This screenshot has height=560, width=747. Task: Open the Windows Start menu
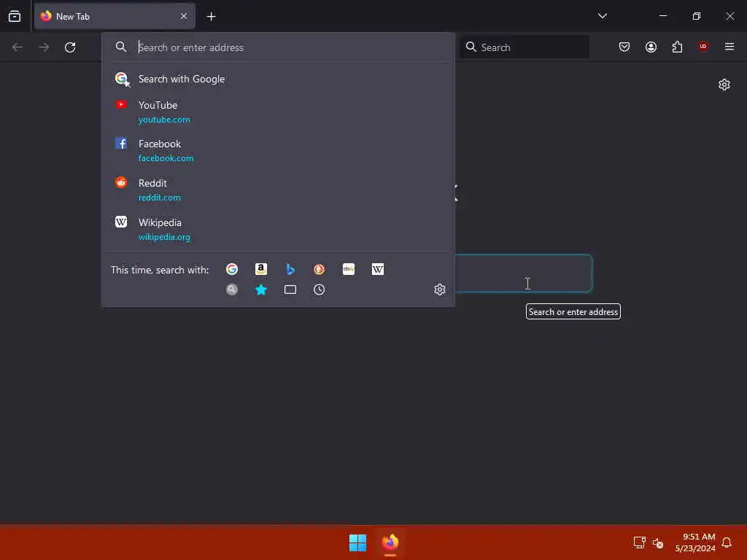[357, 542]
